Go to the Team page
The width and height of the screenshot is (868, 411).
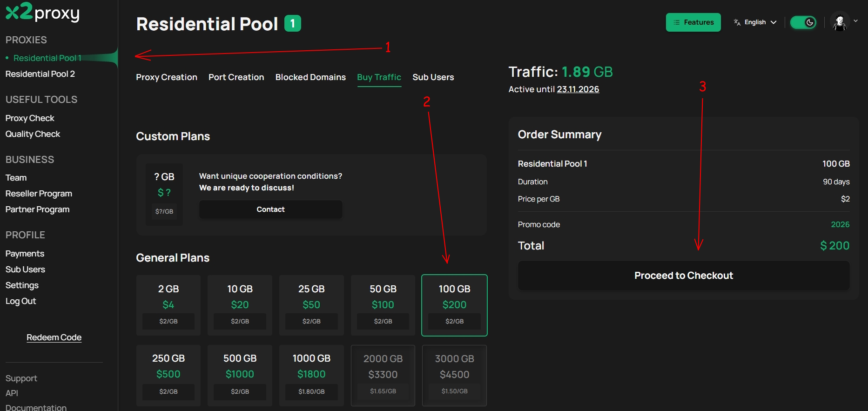coord(16,178)
